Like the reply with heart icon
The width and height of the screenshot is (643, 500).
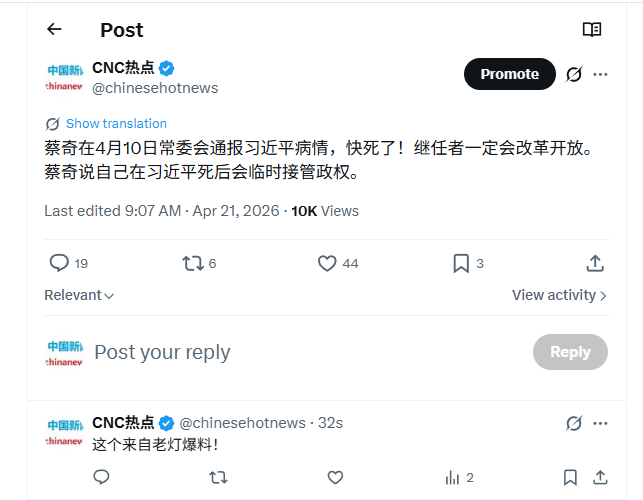click(x=335, y=477)
